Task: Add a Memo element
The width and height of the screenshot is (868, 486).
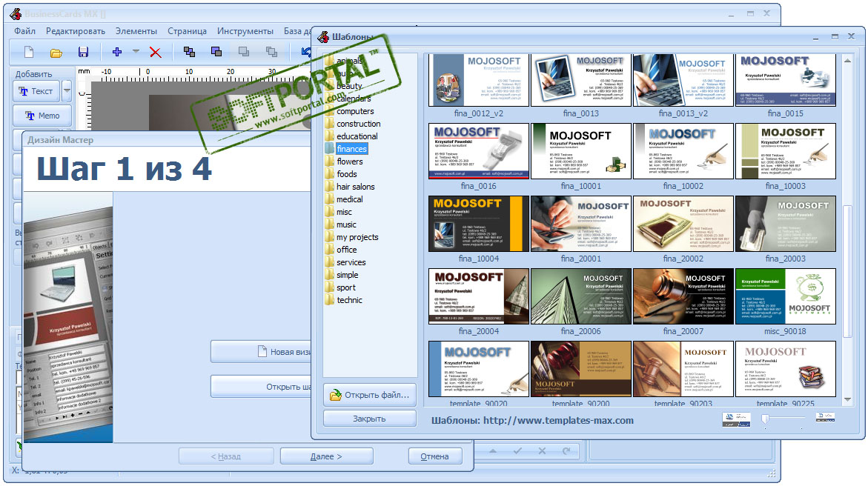Action: (43, 116)
